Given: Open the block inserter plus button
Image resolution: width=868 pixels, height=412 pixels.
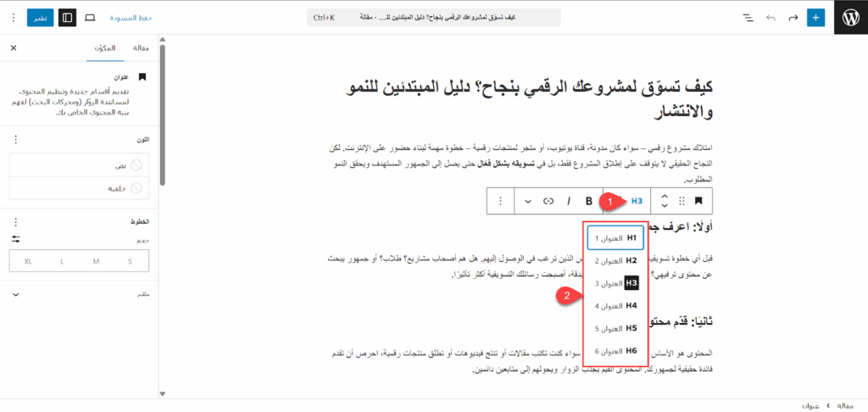Looking at the screenshot, I should click(815, 18).
